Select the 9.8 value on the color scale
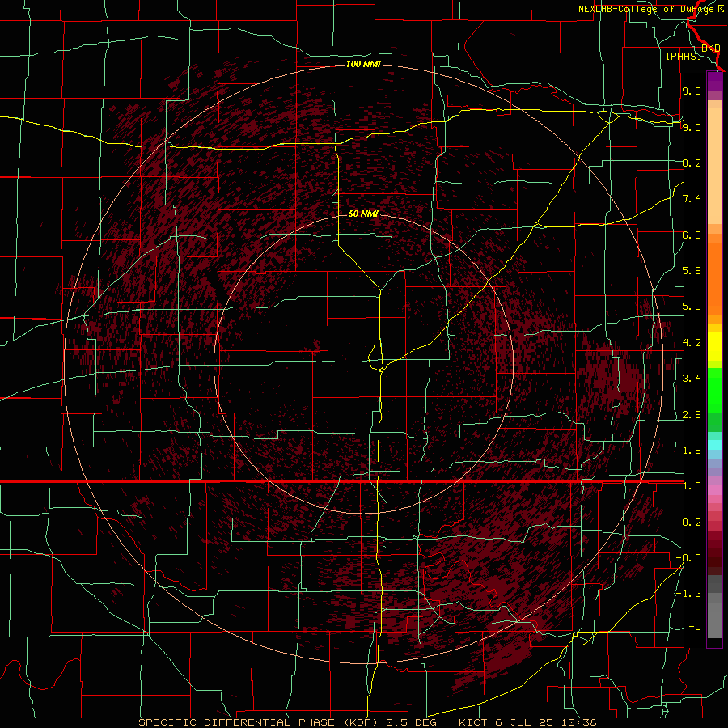 (692, 91)
